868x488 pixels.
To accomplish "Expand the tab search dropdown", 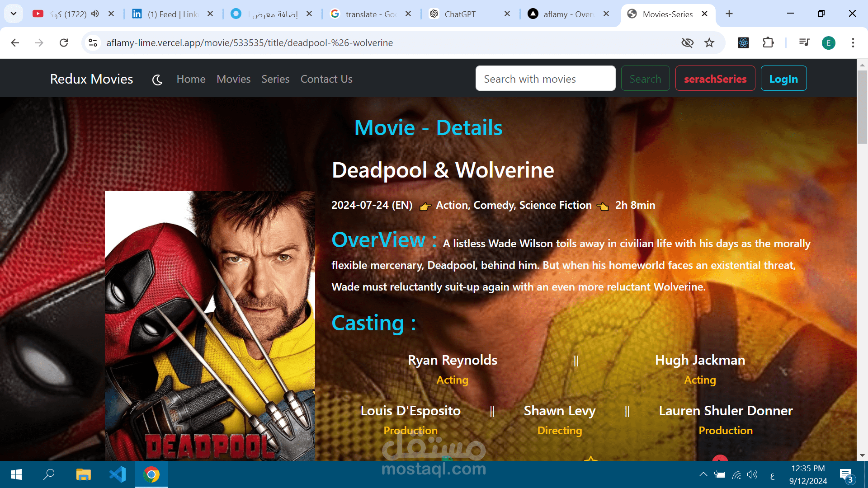I will 14,14.
